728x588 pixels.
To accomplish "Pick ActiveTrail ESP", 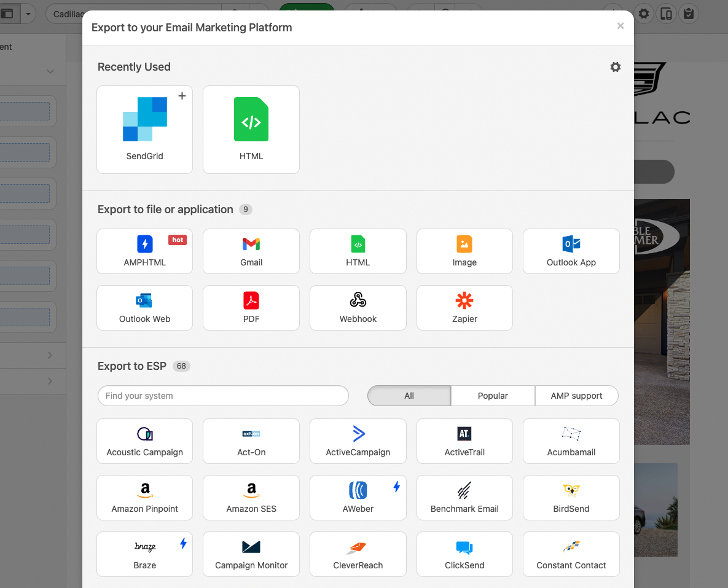I will [x=464, y=441].
